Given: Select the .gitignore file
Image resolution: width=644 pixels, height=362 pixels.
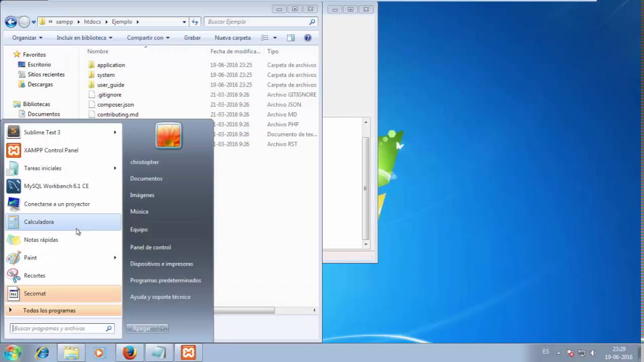Looking at the screenshot, I should (109, 95).
